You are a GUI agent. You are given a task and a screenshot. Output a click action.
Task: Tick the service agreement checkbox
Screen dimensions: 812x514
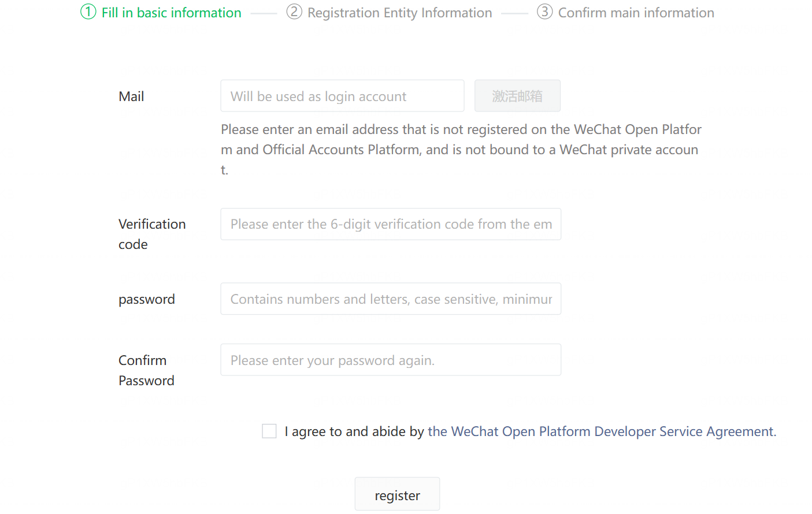pyautogui.click(x=269, y=431)
